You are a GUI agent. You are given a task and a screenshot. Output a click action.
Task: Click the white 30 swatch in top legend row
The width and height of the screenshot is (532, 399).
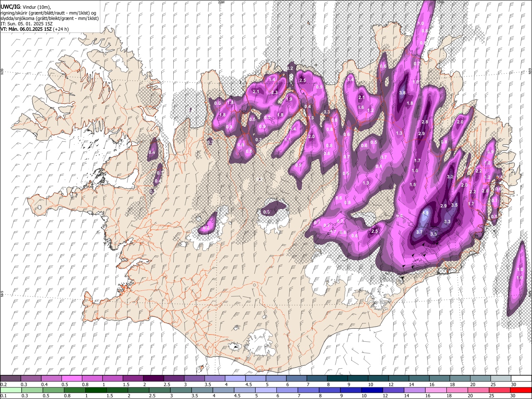point(521,379)
